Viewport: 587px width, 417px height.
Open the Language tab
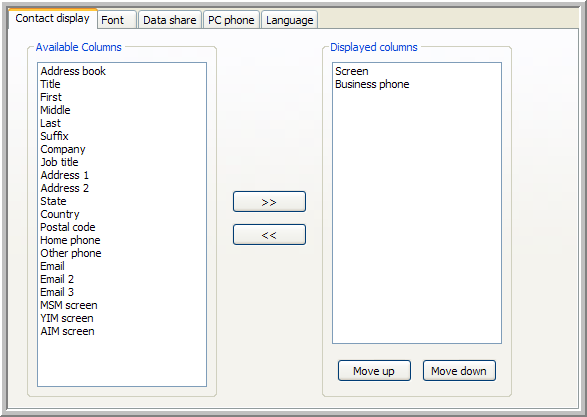290,20
